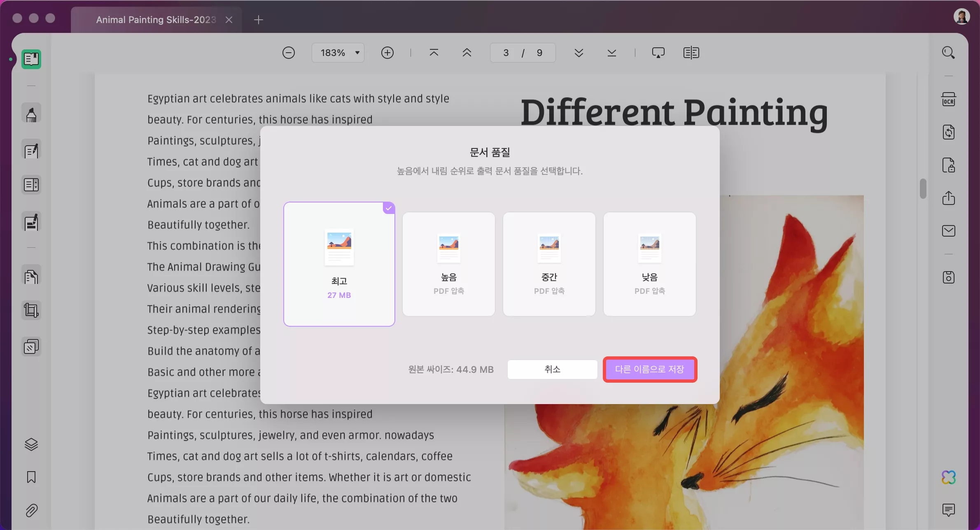Open the Fill and Sign form tool
This screenshot has width=980, height=530.
tap(31, 222)
